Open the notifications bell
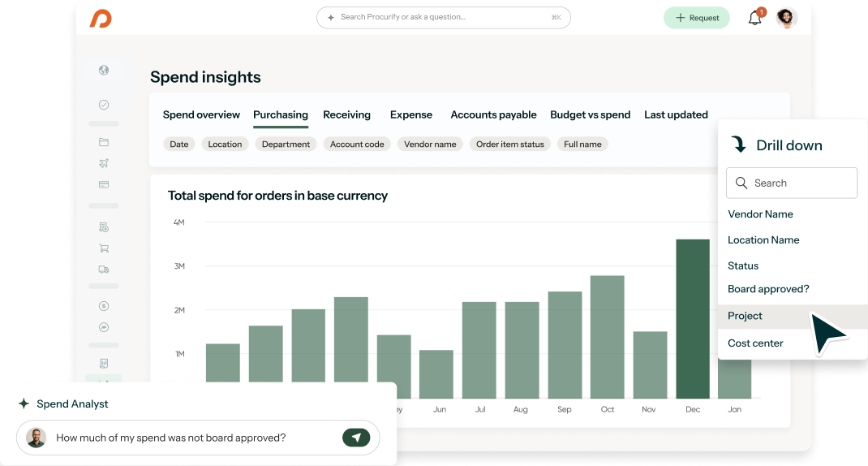 755,18
